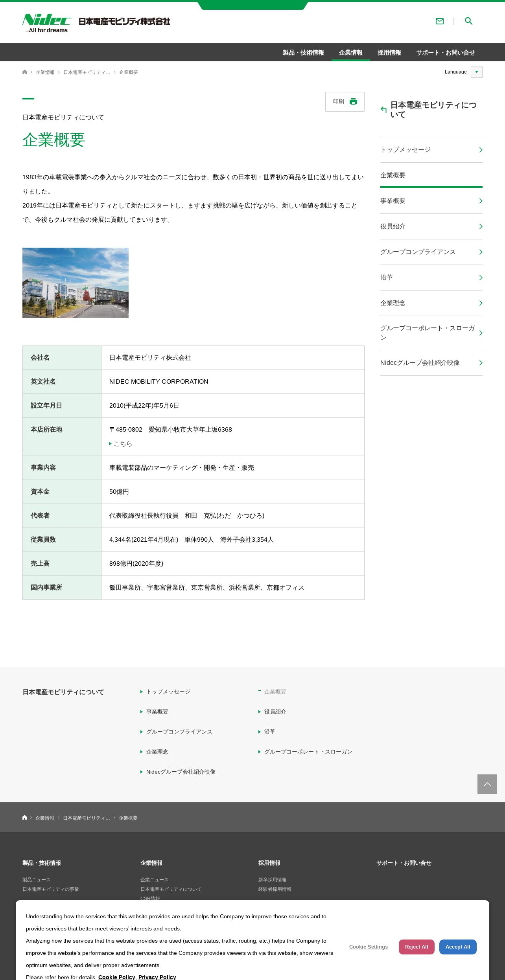Select 企業概要 in the sidebar
This screenshot has width=505, height=980.
(431, 175)
